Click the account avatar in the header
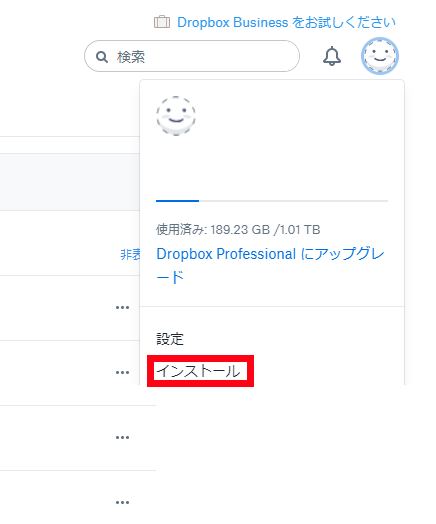 (380, 56)
